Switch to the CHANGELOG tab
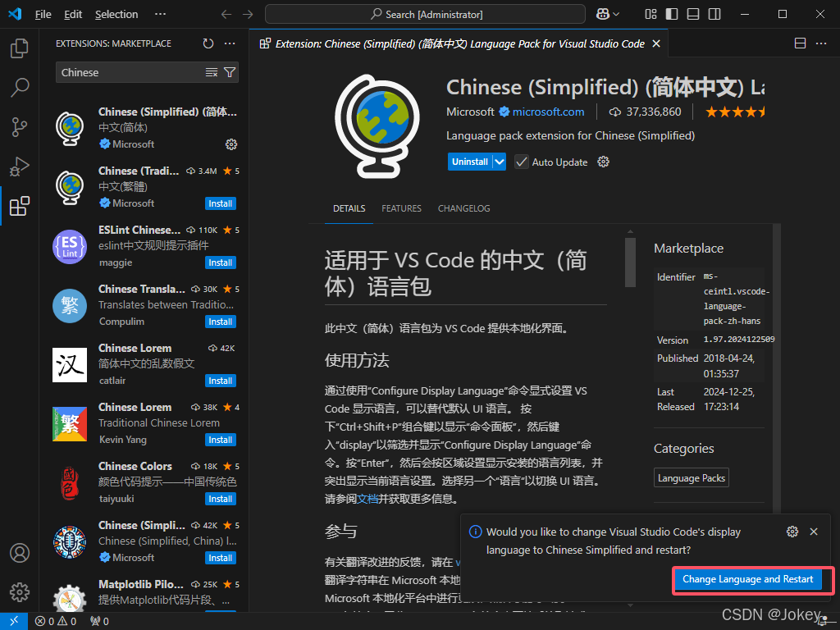This screenshot has height=630, width=840. coord(464,208)
